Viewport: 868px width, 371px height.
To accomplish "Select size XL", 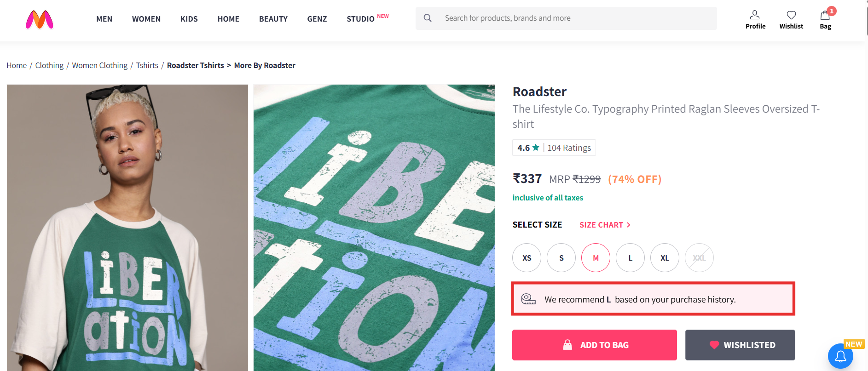I will coord(665,258).
